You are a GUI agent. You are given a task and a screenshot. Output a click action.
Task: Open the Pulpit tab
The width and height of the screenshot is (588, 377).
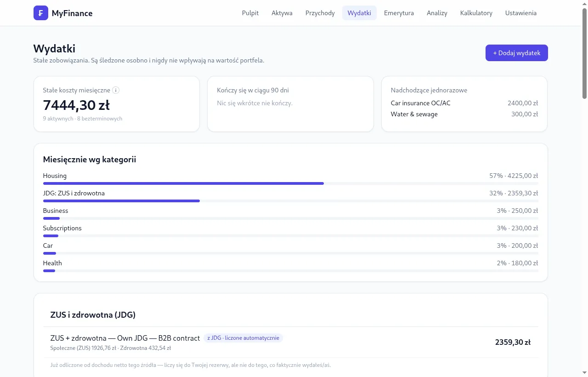(x=250, y=13)
